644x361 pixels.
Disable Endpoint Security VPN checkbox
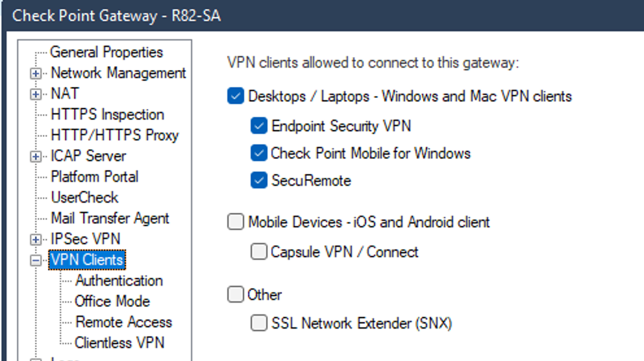[x=259, y=126]
